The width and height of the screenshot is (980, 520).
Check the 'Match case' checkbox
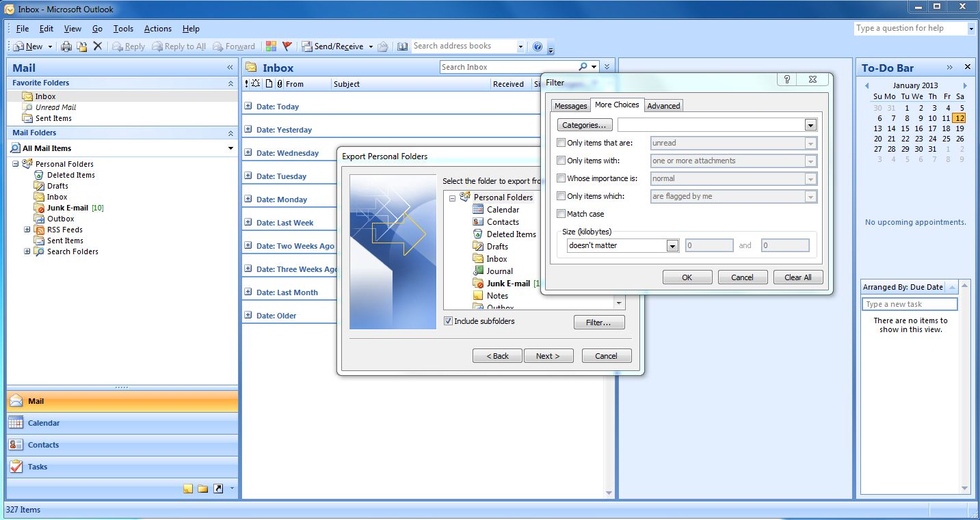[x=561, y=214]
